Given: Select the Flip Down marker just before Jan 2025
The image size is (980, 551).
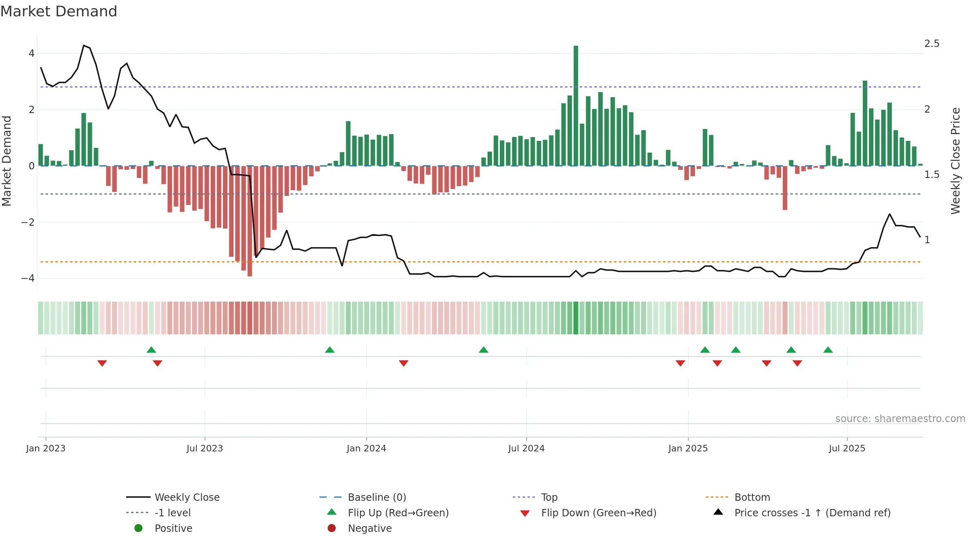Looking at the screenshot, I should coord(680,363).
